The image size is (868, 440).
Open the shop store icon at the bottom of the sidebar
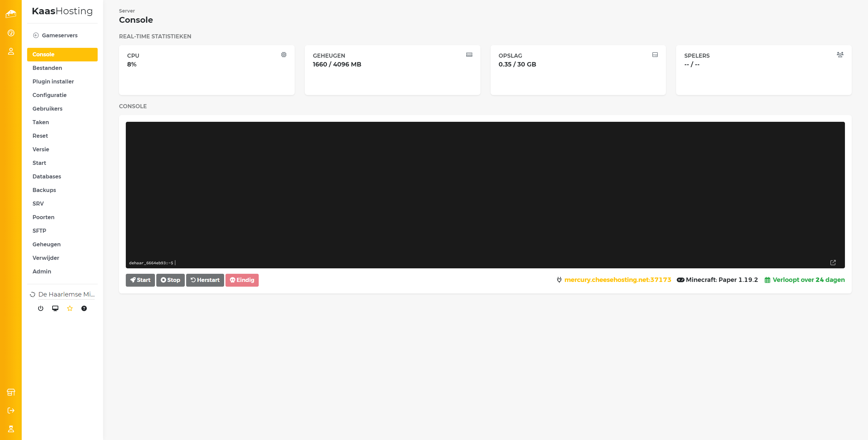point(11,392)
